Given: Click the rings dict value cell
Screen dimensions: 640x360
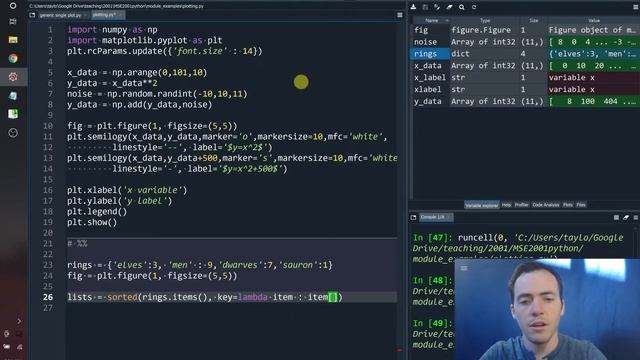Looking at the screenshot, I should (x=594, y=54).
